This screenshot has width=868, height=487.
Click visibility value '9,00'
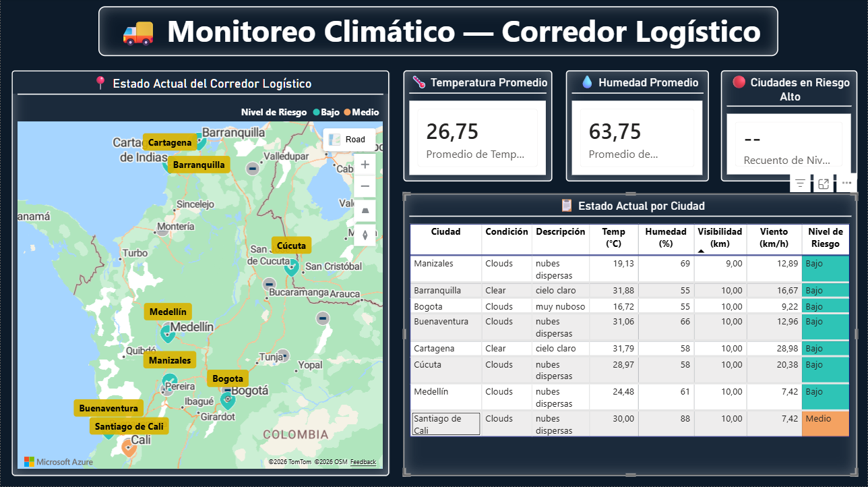click(x=733, y=264)
